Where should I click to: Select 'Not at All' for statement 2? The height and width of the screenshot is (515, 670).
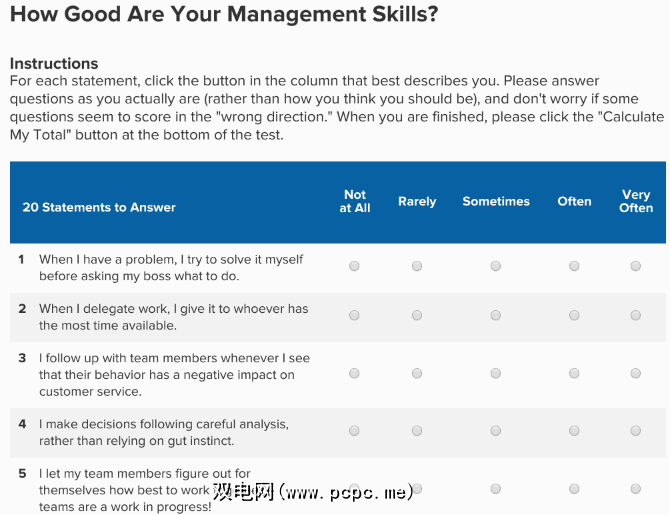click(x=355, y=315)
